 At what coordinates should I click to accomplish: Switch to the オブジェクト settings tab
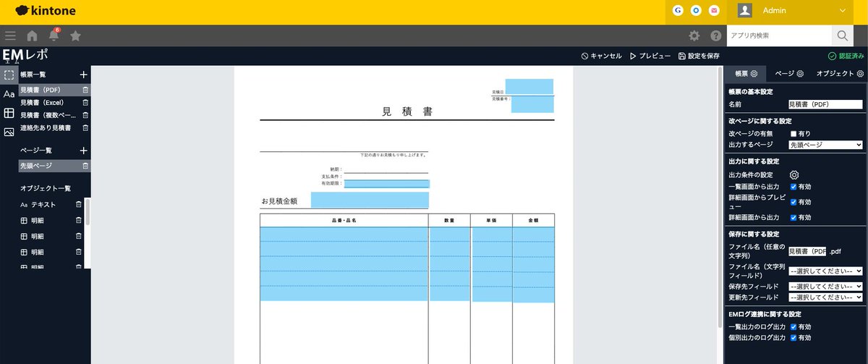click(x=840, y=74)
